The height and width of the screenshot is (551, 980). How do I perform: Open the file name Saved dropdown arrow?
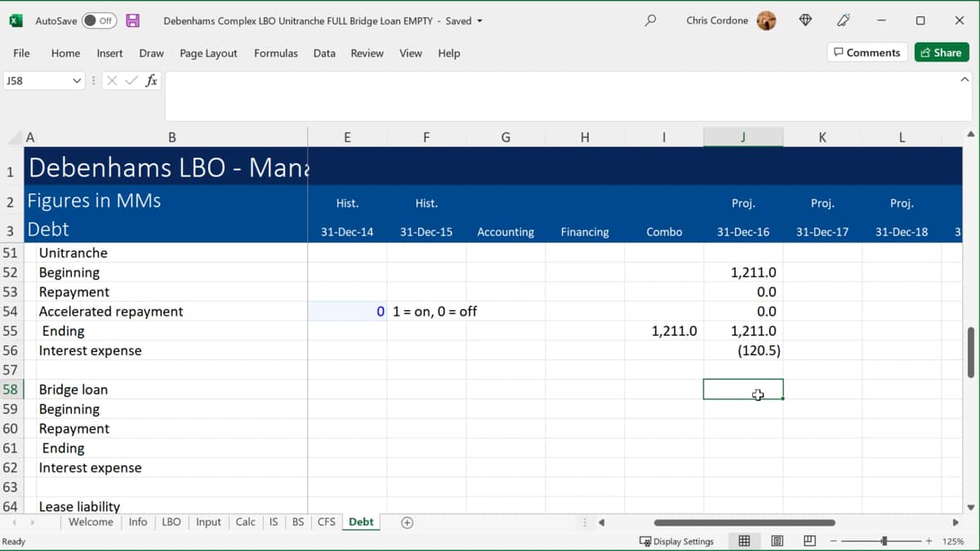479,21
